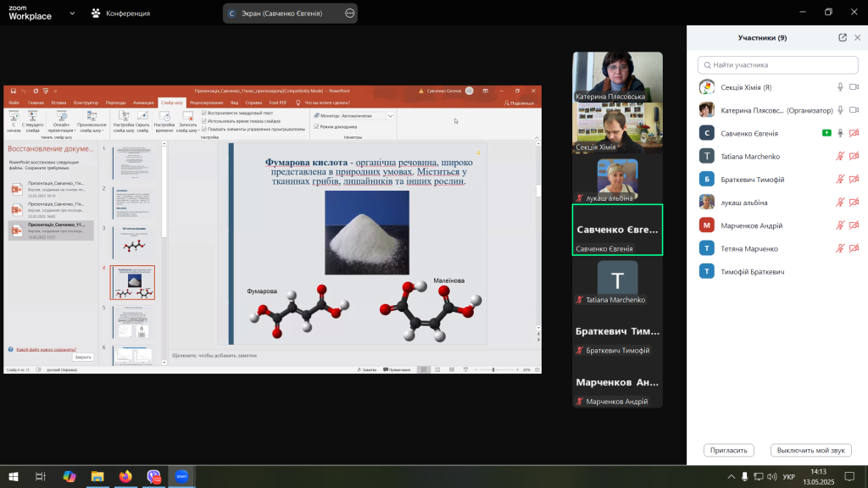Toggle 'Режим докладчика' checkbox in shared PowerPoint

click(316, 126)
